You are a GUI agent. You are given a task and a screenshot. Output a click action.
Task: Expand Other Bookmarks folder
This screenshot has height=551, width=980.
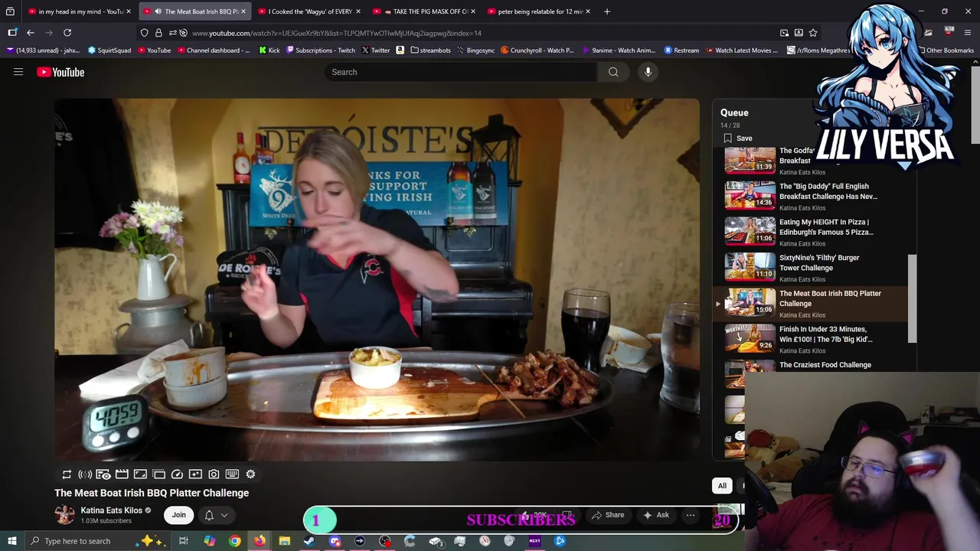pyautogui.click(x=946, y=51)
